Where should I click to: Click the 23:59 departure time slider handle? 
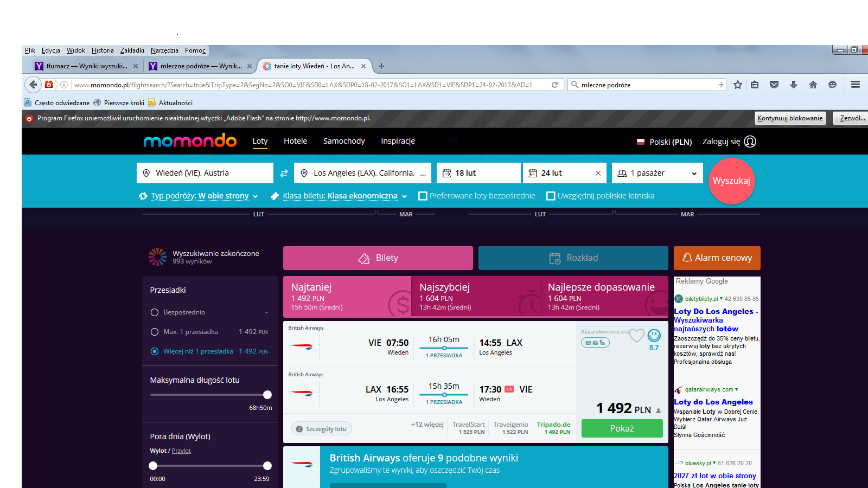267,466
